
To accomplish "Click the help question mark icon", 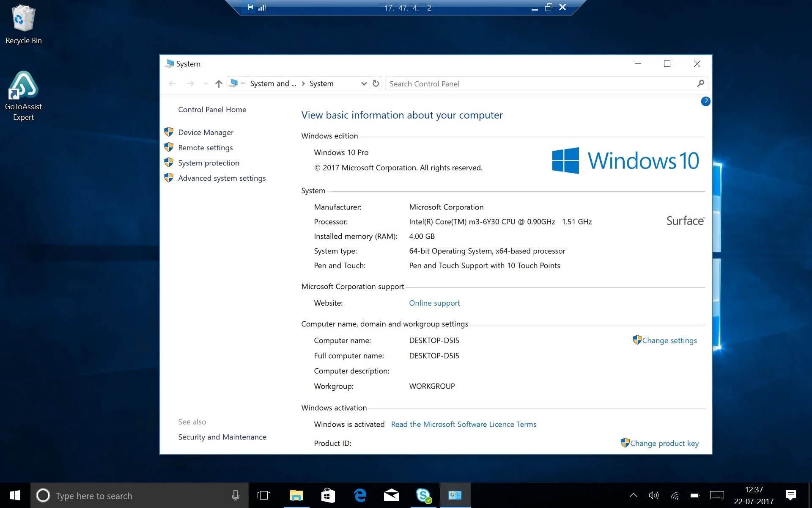I will [705, 102].
